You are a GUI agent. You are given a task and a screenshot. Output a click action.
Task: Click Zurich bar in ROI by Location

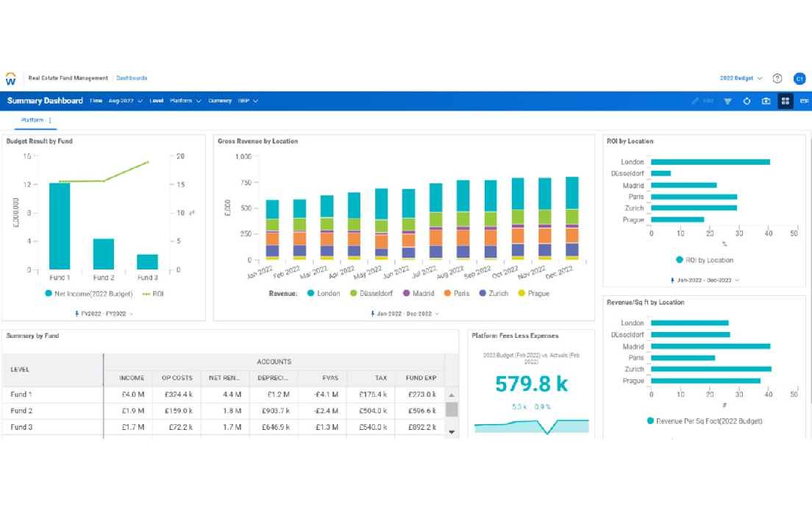[x=694, y=208]
